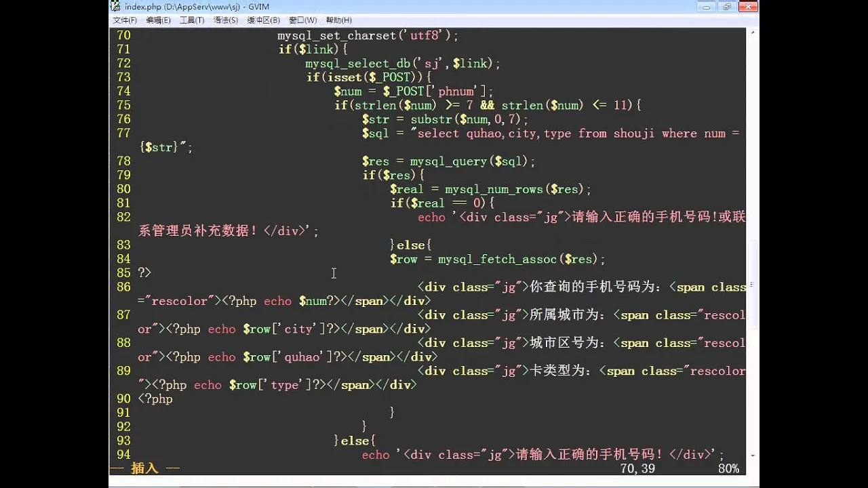
Task: Click the 70,39 cursor position indicator
Action: tap(637, 468)
